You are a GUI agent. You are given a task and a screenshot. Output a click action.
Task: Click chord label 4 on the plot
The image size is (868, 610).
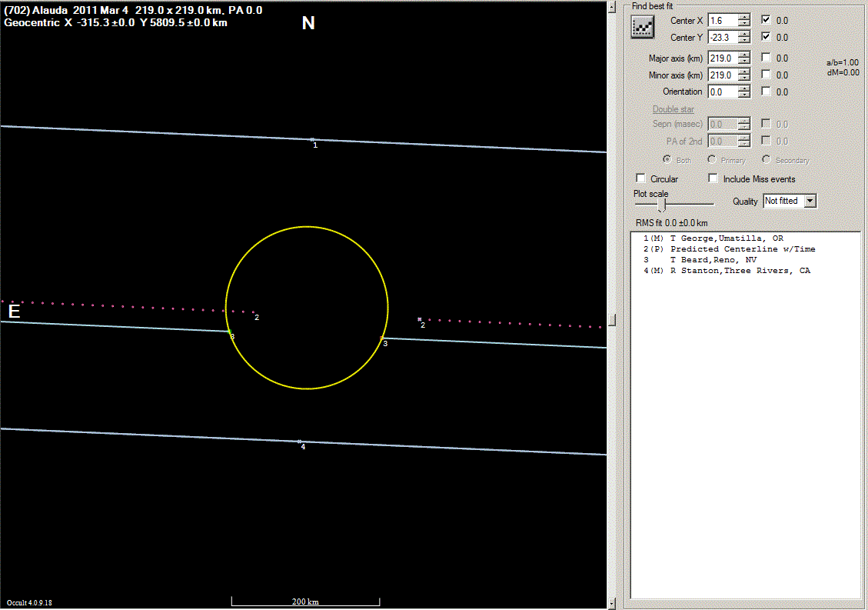coord(303,447)
